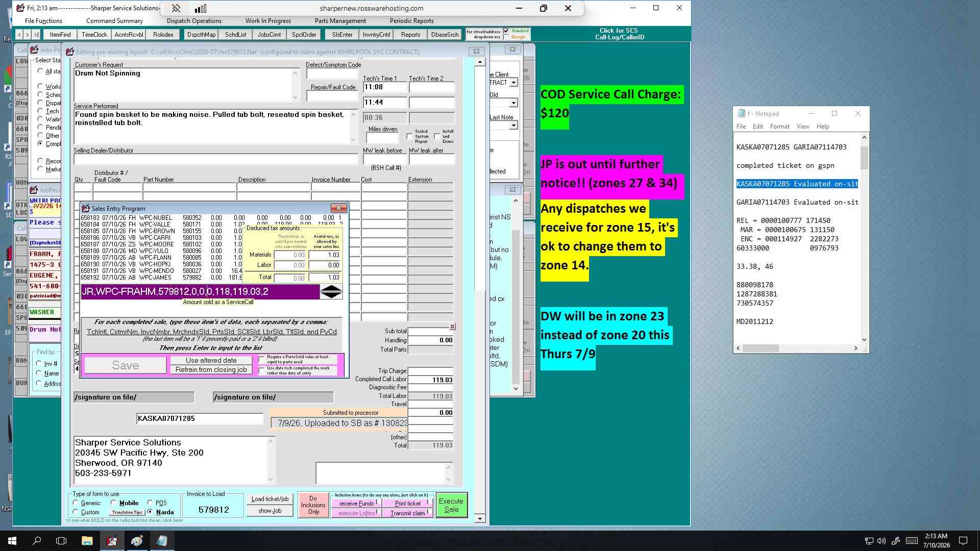The image size is (980, 551).
Task: Open the Dispatch Operations menu
Action: [194, 21]
